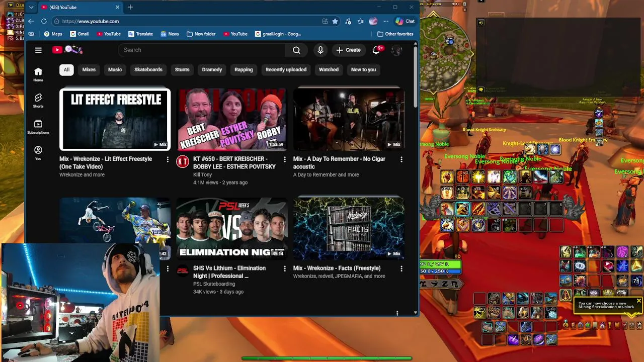
Task: Open options for Wrekonize Lit Effect Freestyle mix
Action: tap(168, 159)
